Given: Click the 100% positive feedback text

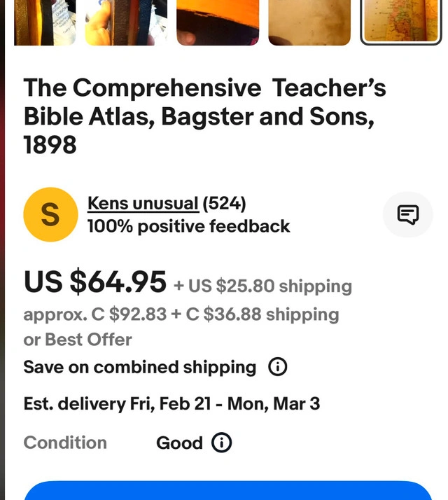Looking at the screenshot, I should [x=188, y=226].
